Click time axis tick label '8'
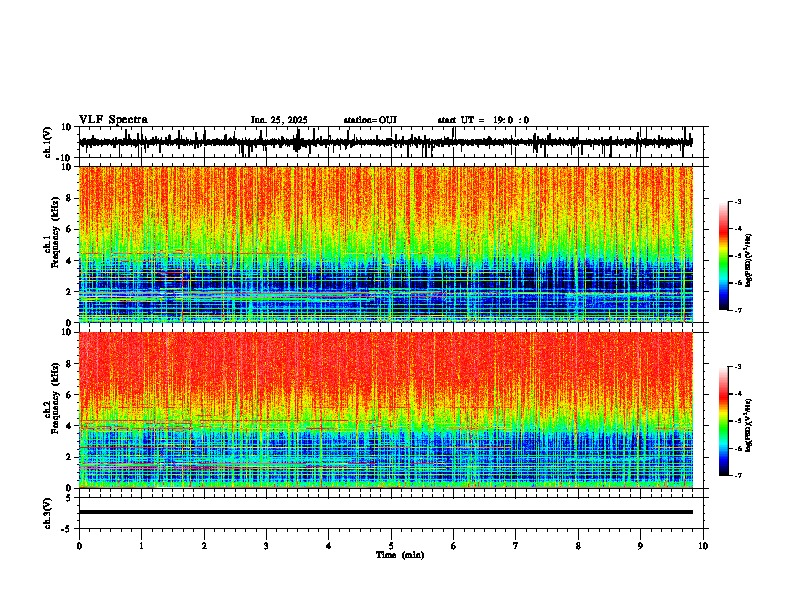This screenshot has width=792, height=612. pyautogui.click(x=578, y=546)
